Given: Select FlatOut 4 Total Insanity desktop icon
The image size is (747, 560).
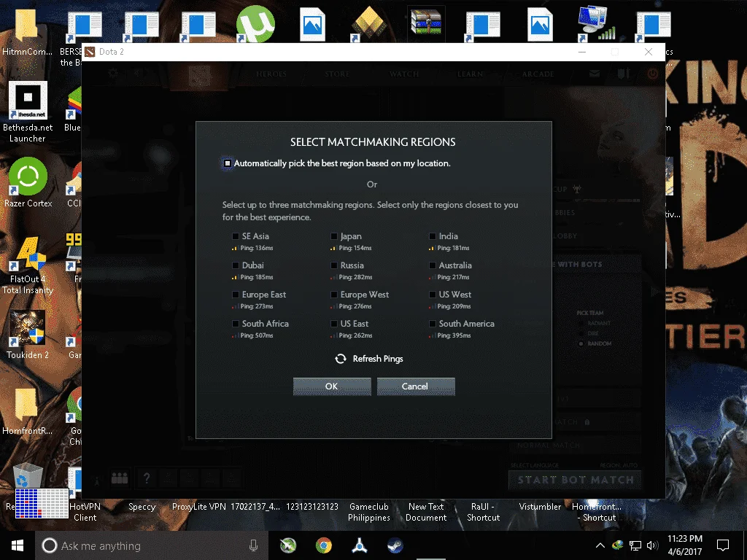Looking at the screenshot, I should click(28, 265).
